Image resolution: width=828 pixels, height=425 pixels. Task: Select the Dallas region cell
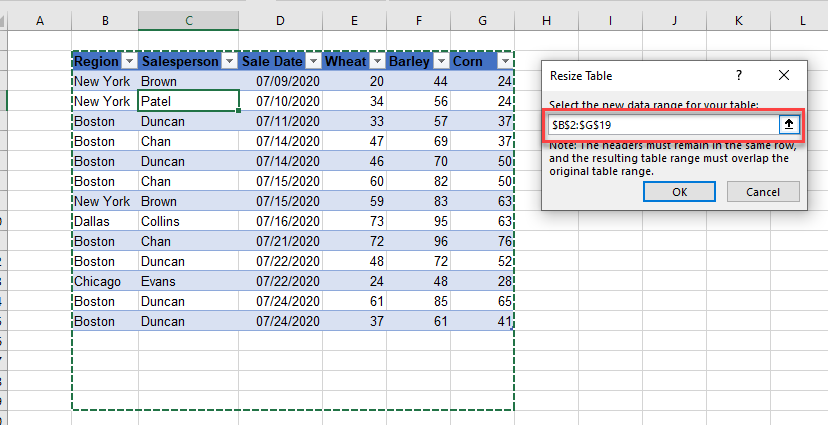click(105, 221)
